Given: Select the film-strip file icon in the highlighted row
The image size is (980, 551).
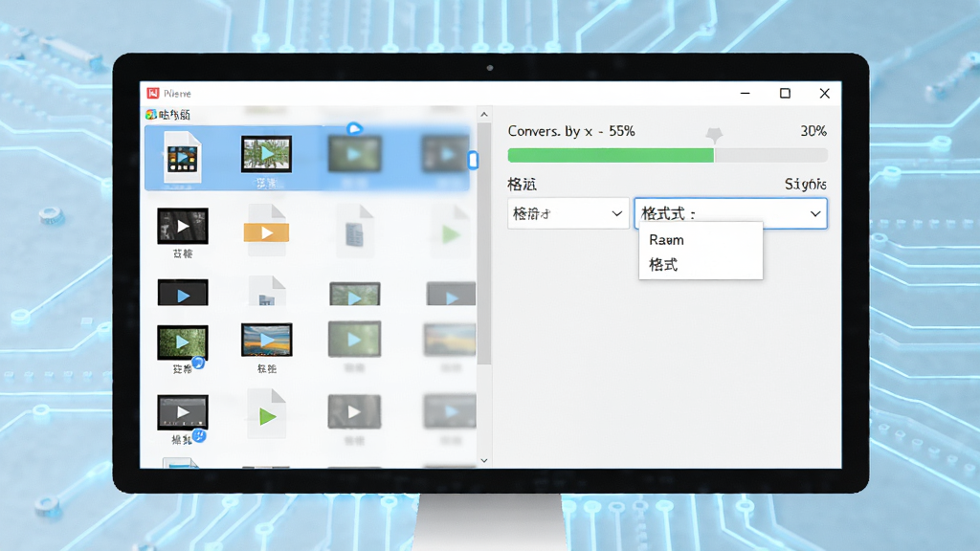Looking at the screenshot, I should pos(182,158).
